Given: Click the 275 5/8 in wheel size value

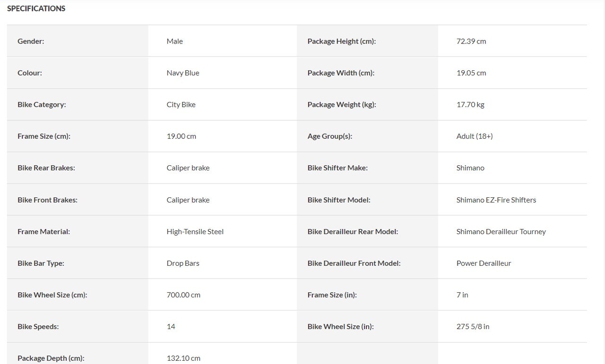Looking at the screenshot, I should [x=473, y=326].
